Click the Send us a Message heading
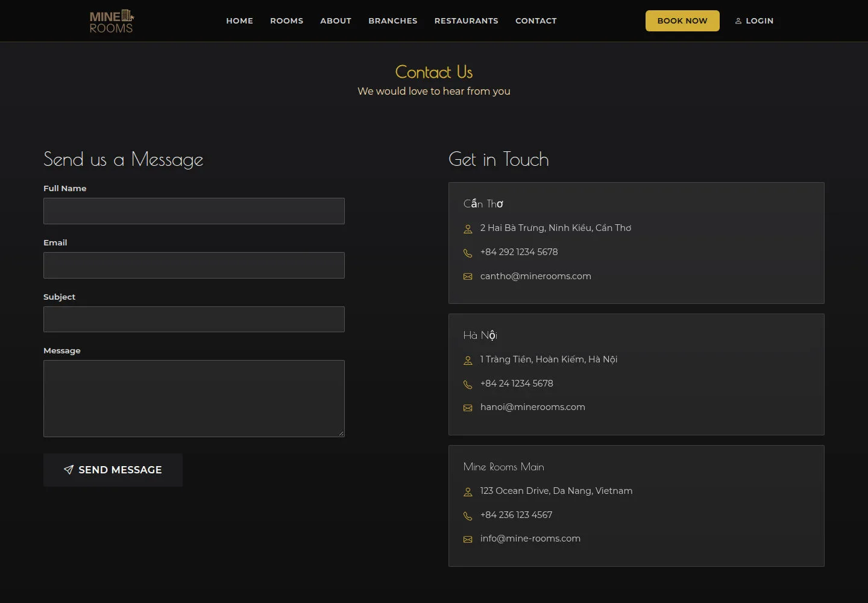This screenshot has width=868, height=603. (x=124, y=159)
